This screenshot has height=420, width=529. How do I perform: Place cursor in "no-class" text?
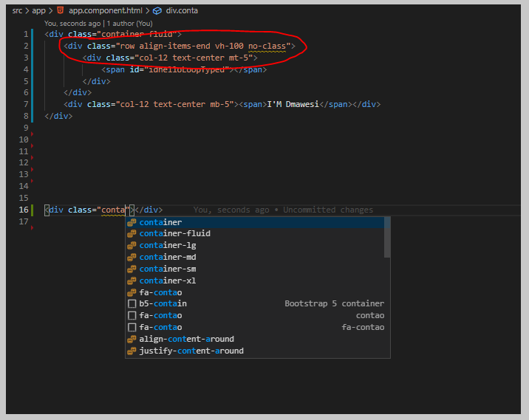point(267,47)
